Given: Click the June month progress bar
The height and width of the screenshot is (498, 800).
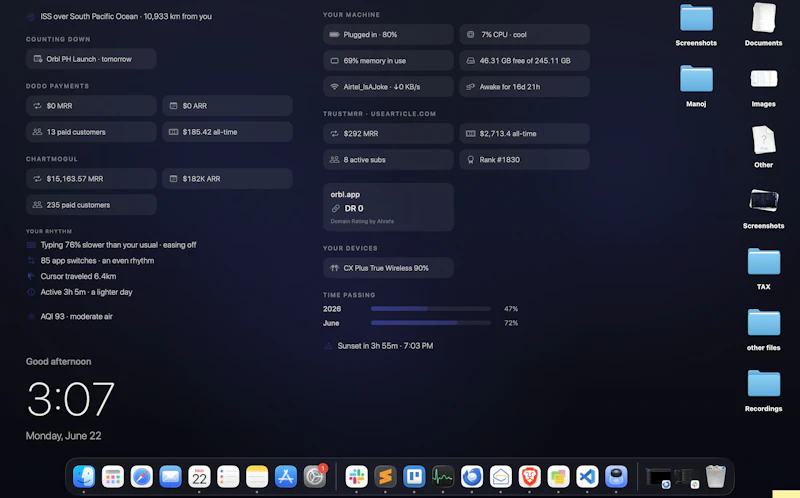Looking at the screenshot, I should tap(431, 323).
